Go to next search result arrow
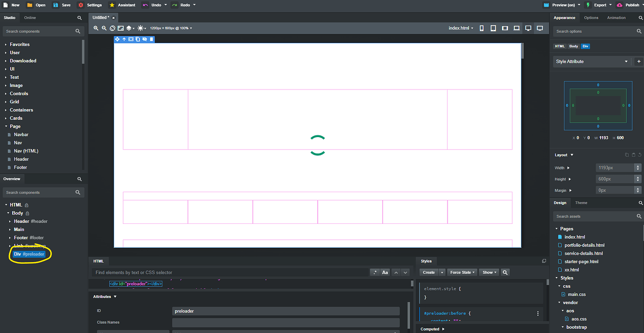This screenshot has height=333, width=644. pyautogui.click(x=406, y=272)
